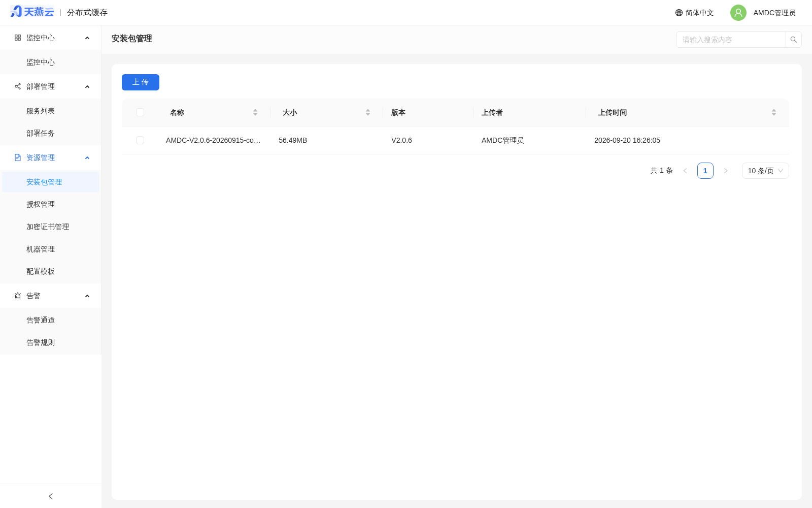The image size is (812, 508).
Task: Click the globe language icon
Action: (x=679, y=13)
